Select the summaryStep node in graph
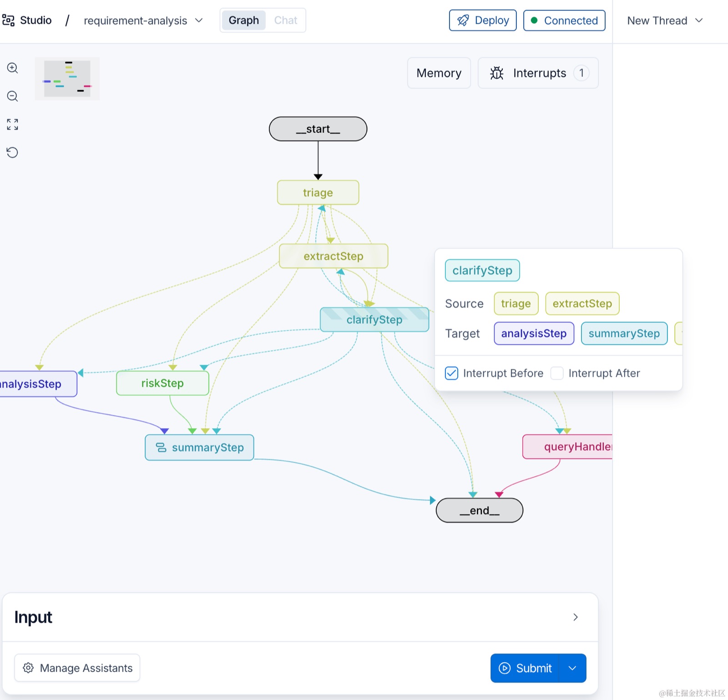The width and height of the screenshot is (728, 700). click(199, 448)
